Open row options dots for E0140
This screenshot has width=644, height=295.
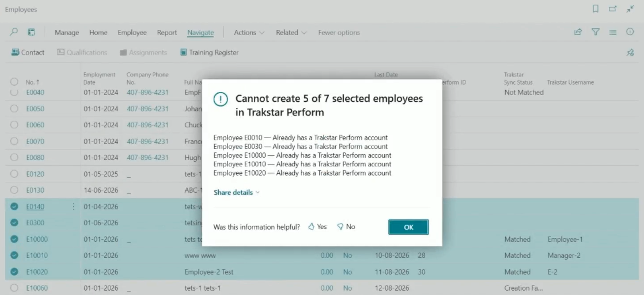click(x=73, y=207)
